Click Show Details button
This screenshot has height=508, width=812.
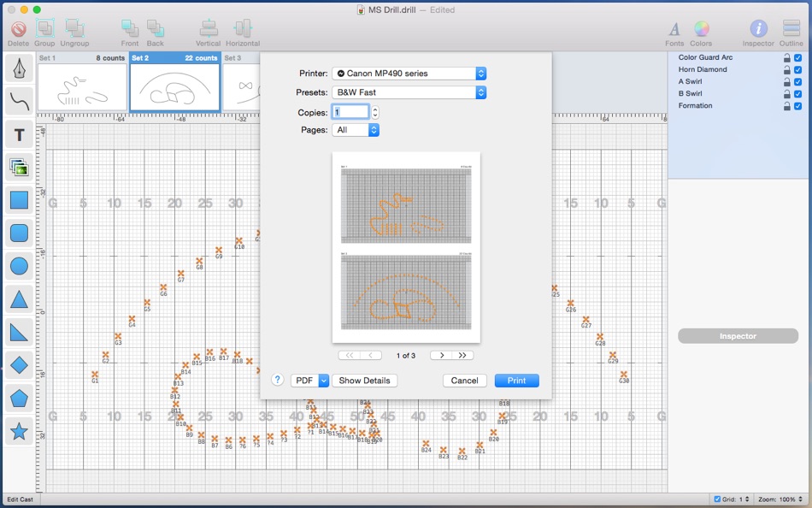pos(365,381)
